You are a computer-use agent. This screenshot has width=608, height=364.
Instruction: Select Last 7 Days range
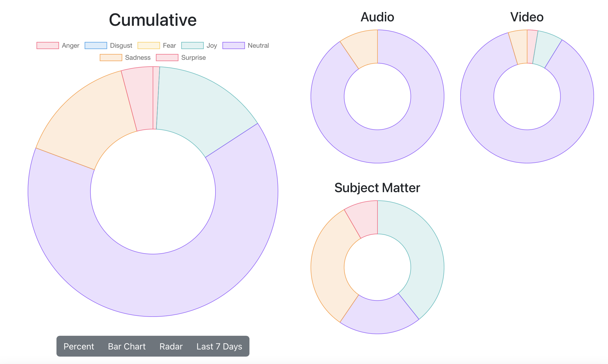219,346
